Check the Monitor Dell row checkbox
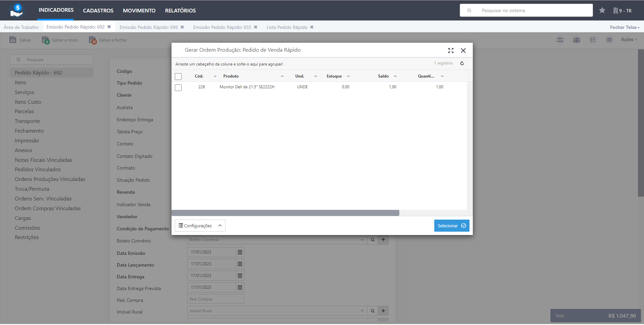 [x=178, y=87]
